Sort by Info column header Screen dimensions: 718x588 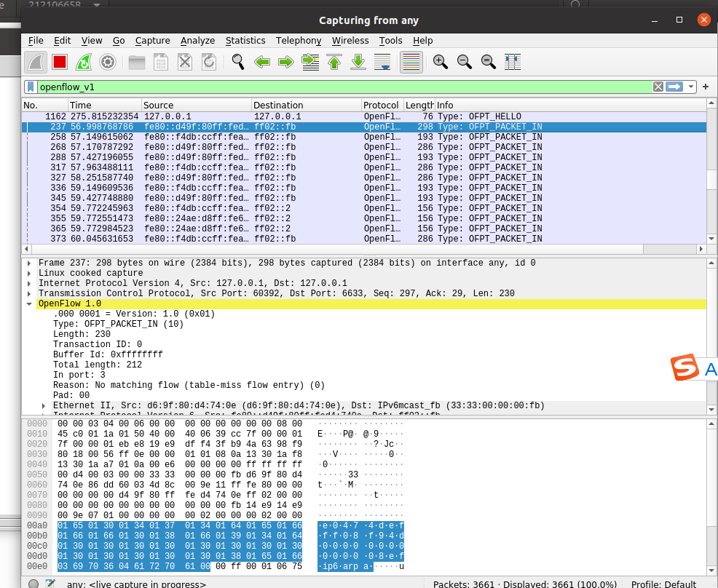570,106
